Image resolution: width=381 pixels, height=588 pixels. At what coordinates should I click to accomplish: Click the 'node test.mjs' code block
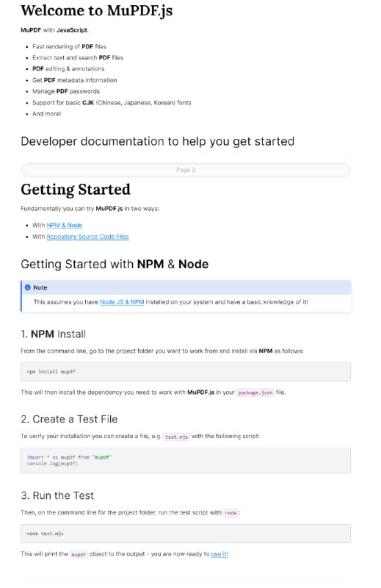[186, 534]
